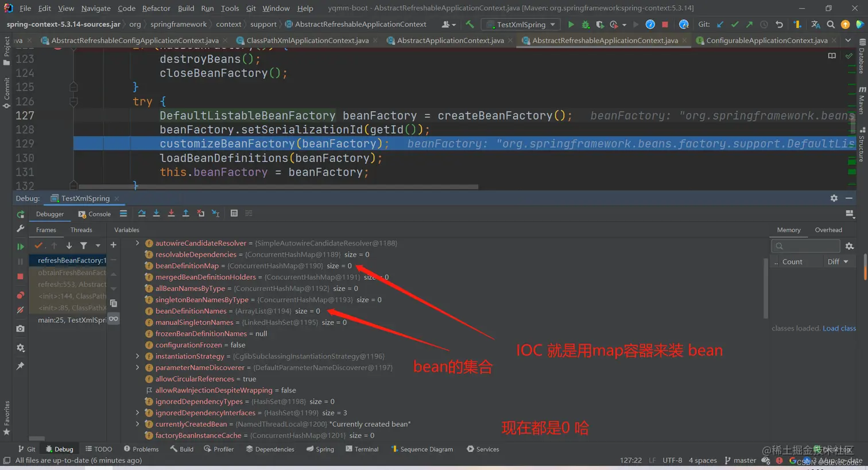Open the TestXmlSpring run configuration dropdown
The height and width of the screenshot is (470, 868).
[x=521, y=24]
